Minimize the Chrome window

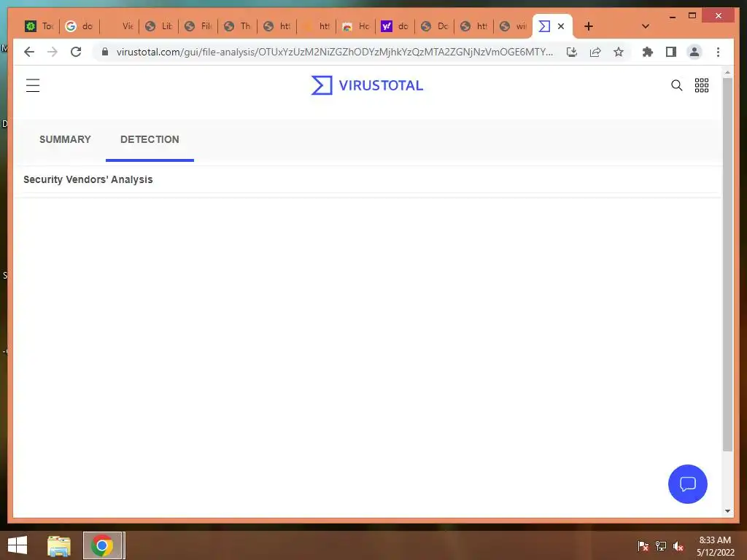click(x=672, y=16)
